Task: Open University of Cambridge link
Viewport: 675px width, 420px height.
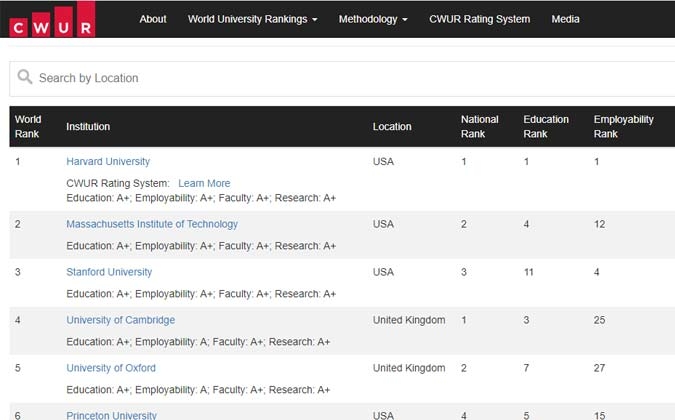Action: point(121,320)
